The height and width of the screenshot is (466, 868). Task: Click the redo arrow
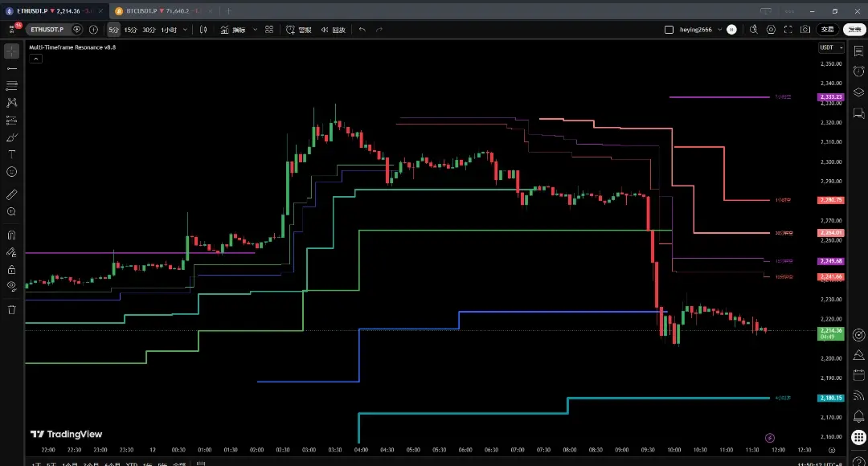pos(379,30)
